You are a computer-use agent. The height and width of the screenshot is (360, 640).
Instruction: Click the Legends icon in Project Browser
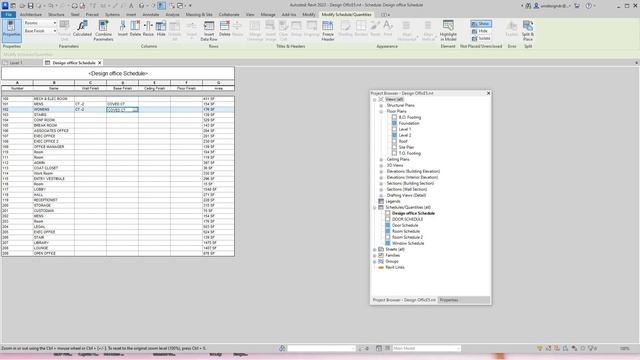(381, 201)
